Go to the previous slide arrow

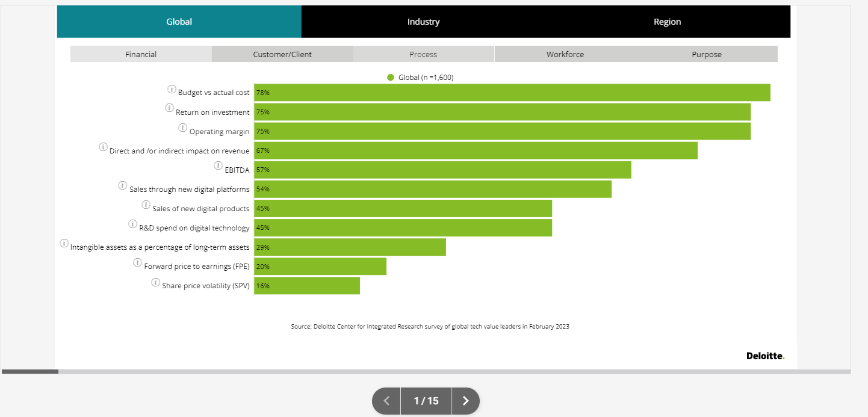pyautogui.click(x=386, y=401)
